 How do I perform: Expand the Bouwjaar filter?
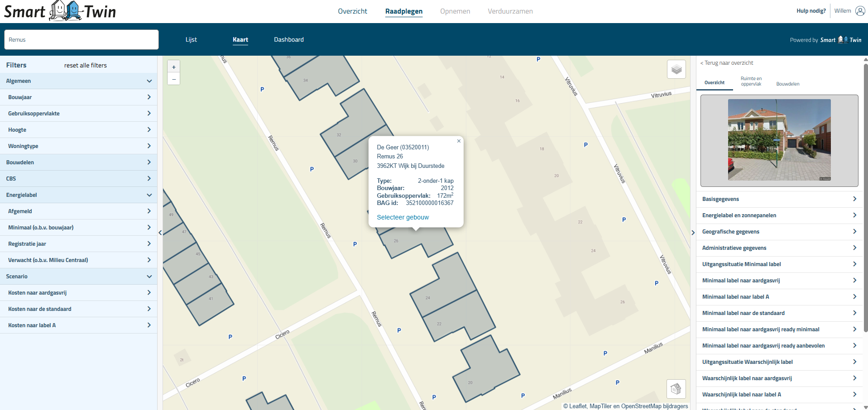pos(149,97)
